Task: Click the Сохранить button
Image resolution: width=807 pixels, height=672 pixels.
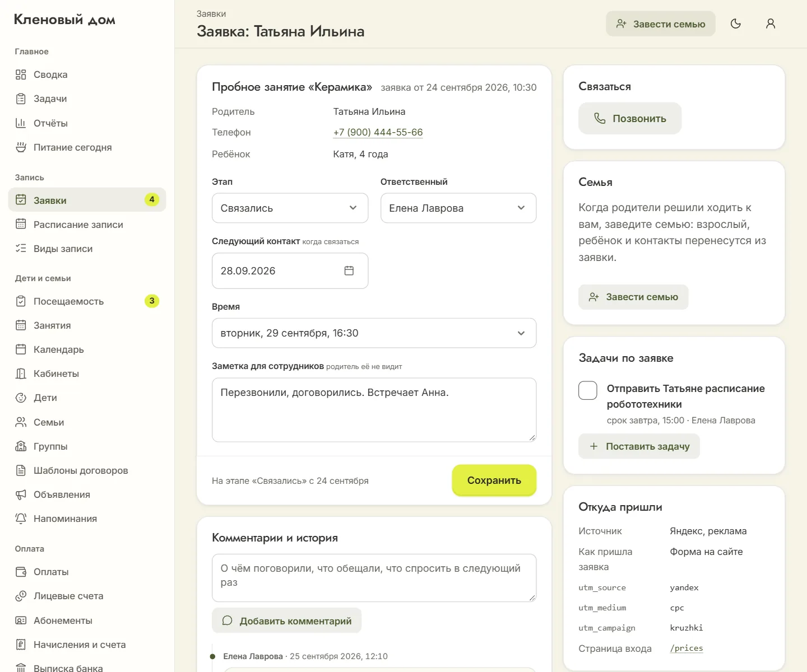Action: click(x=494, y=480)
